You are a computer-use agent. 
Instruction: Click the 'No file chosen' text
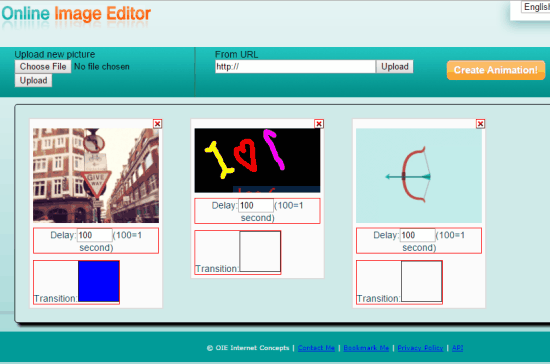(x=102, y=67)
